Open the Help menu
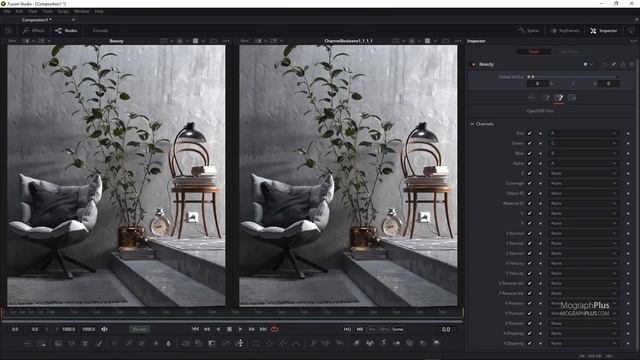The width and height of the screenshot is (640, 360). tap(99, 11)
